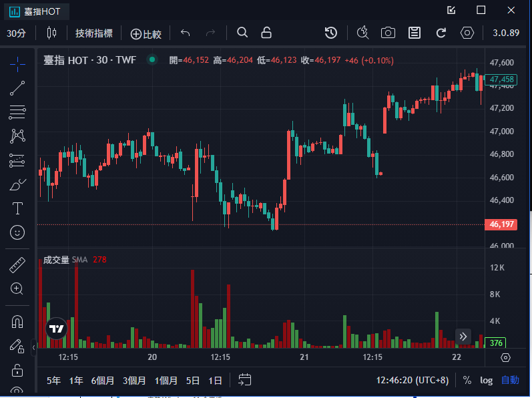The width and height of the screenshot is (532, 398).
Task: Refresh the chart data
Action: point(441,33)
